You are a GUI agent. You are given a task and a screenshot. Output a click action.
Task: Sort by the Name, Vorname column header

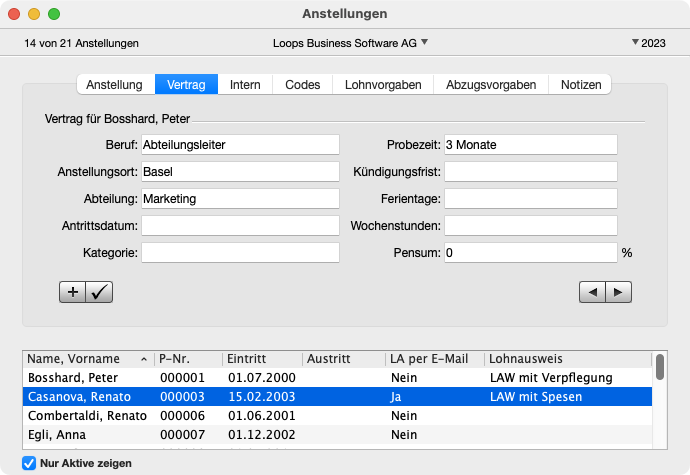pos(85,359)
